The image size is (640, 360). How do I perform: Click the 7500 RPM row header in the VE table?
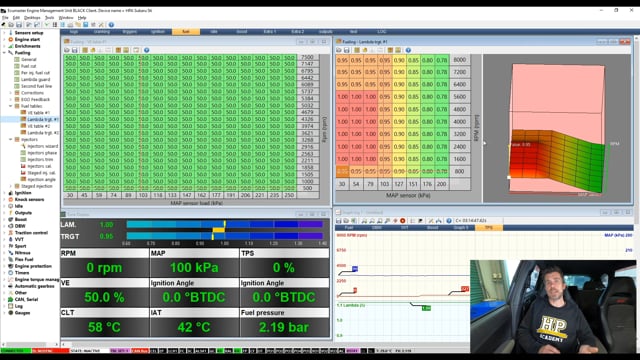pos(307,57)
